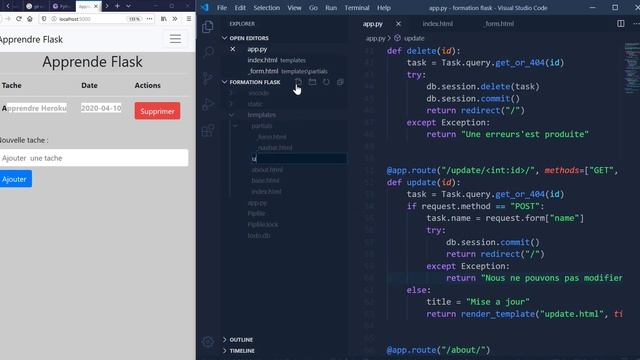Open the Selection menu

[267, 8]
